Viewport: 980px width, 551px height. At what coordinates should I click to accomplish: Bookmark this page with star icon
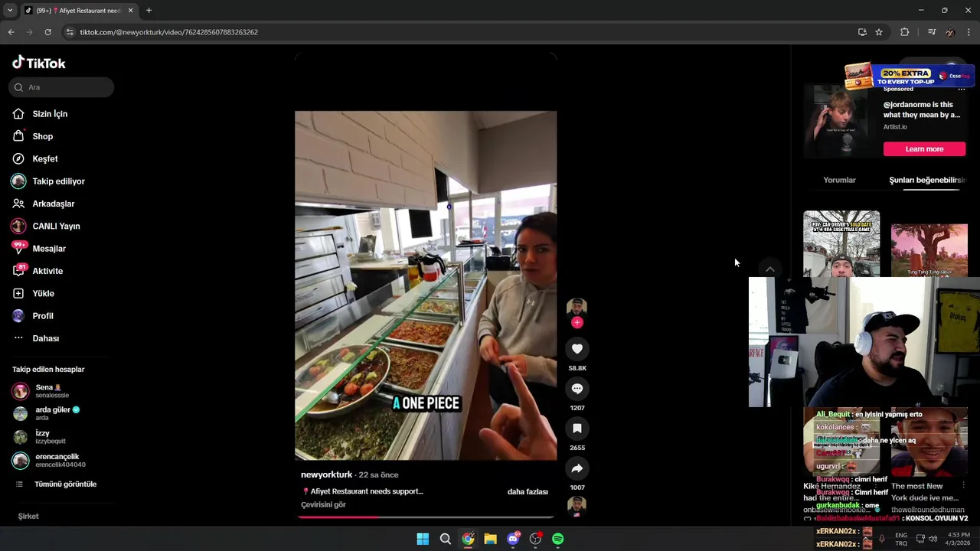tap(879, 32)
